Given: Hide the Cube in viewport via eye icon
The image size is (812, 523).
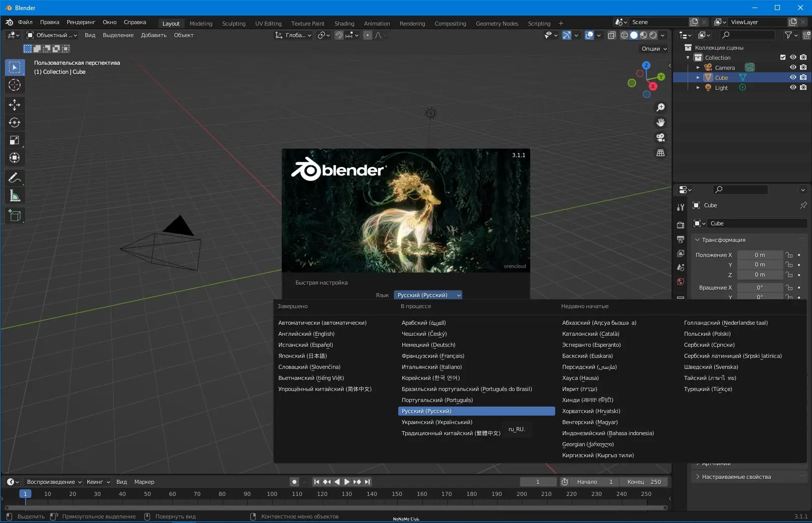Looking at the screenshot, I should (x=793, y=77).
